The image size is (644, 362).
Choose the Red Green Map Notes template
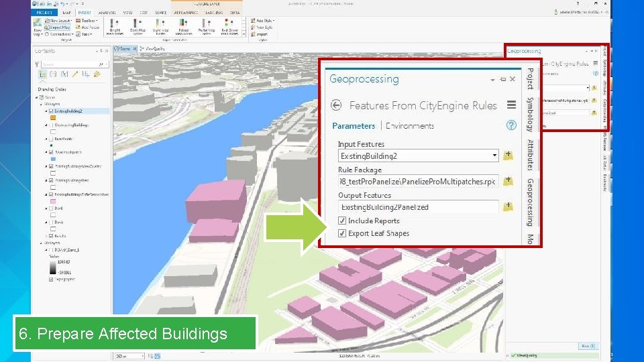coord(229,27)
